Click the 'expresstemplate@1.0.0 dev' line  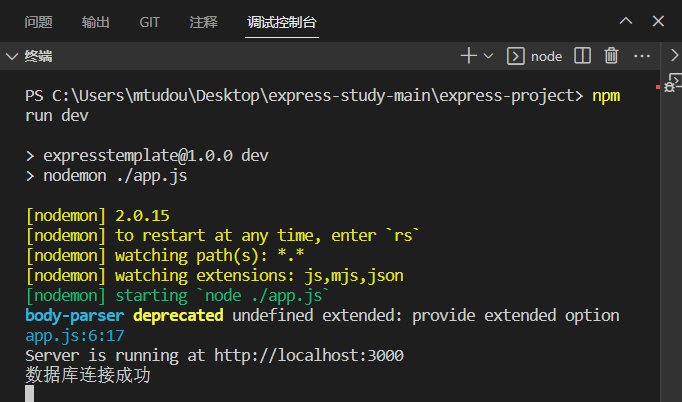coord(156,156)
